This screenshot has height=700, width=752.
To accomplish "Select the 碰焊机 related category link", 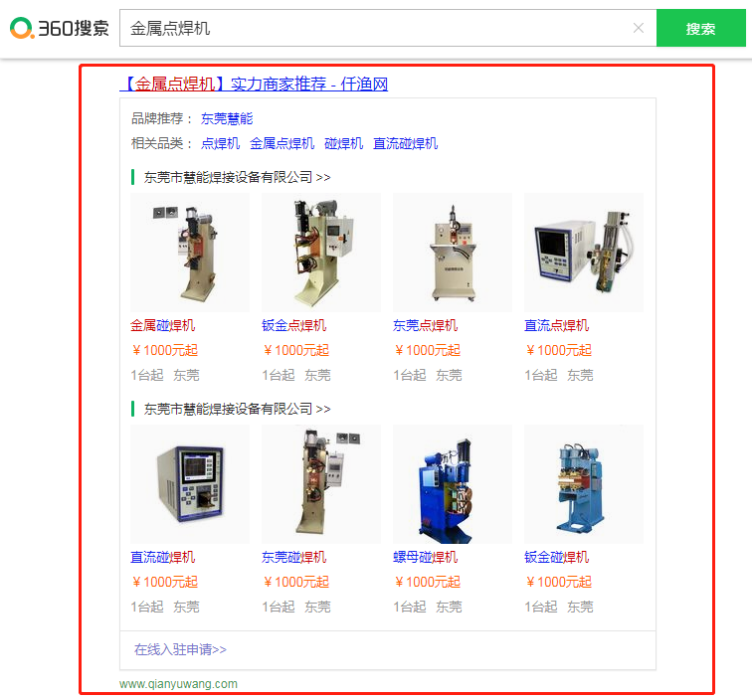I will click(343, 143).
